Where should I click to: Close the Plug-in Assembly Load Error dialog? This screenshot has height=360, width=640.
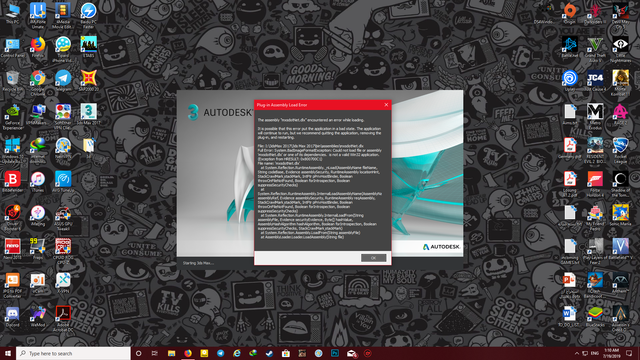coord(386,105)
